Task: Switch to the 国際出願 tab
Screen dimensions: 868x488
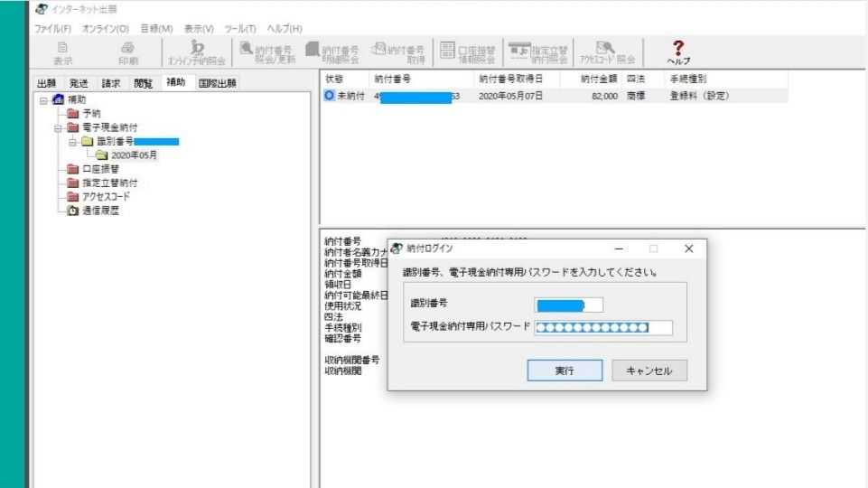Action: tap(217, 83)
